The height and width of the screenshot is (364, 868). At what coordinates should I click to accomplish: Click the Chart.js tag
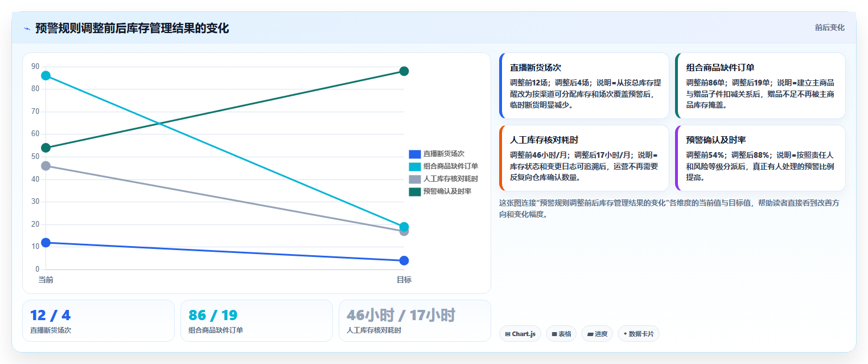point(520,334)
